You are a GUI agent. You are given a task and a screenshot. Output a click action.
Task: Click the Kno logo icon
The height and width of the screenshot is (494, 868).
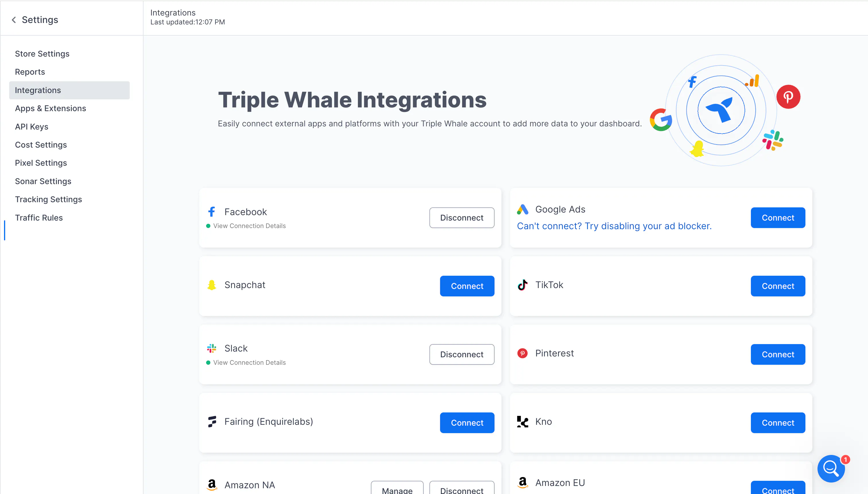(522, 421)
